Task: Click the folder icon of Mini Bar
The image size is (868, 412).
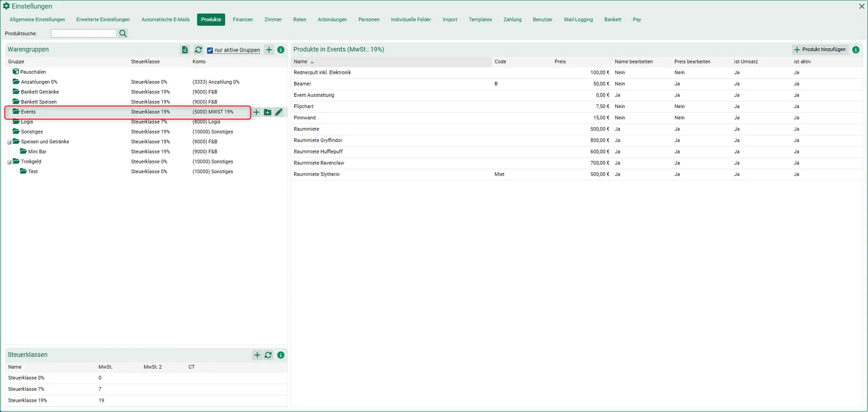Action: pos(23,151)
